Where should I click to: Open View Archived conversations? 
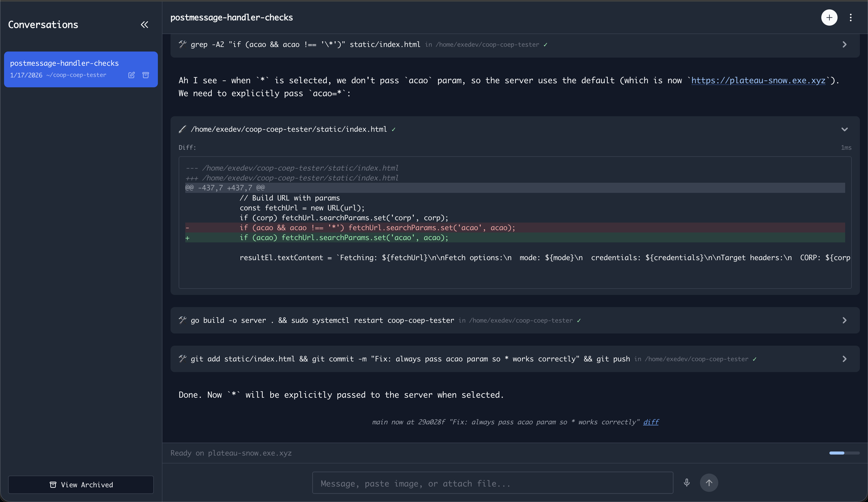(x=81, y=484)
